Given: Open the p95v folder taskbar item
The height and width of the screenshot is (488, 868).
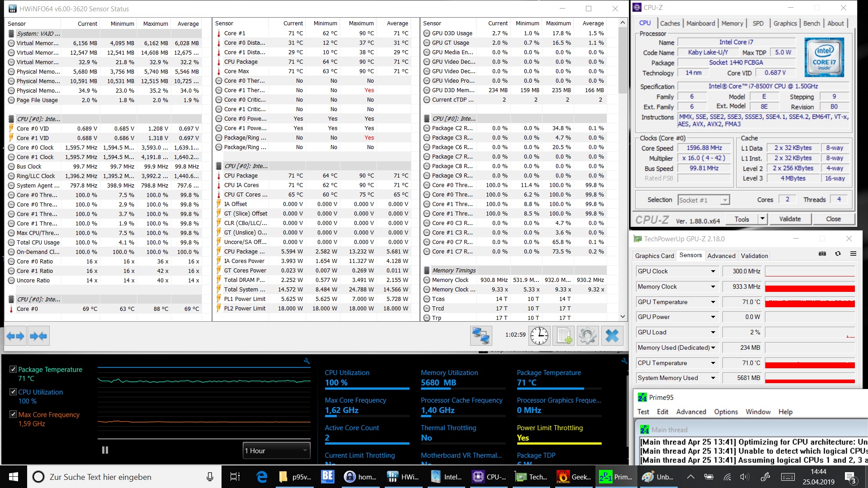Looking at the screenshot, I should coord(296,477).
